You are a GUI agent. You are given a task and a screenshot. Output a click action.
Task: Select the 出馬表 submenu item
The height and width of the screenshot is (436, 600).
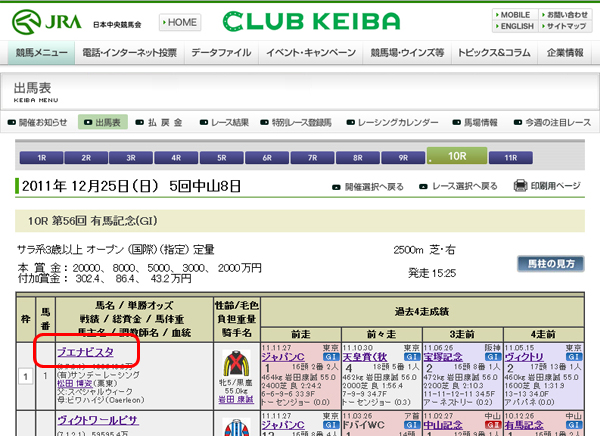pos(103,122)
